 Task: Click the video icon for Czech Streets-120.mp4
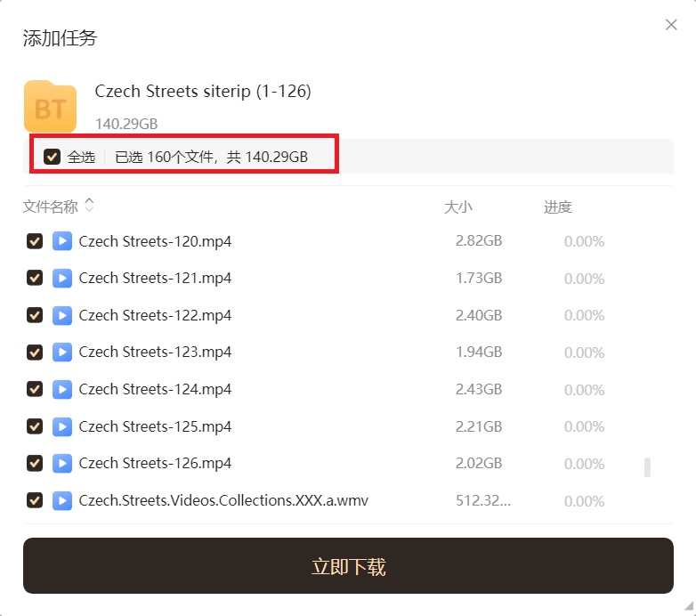pyautogui.click(x=61, y=241)
